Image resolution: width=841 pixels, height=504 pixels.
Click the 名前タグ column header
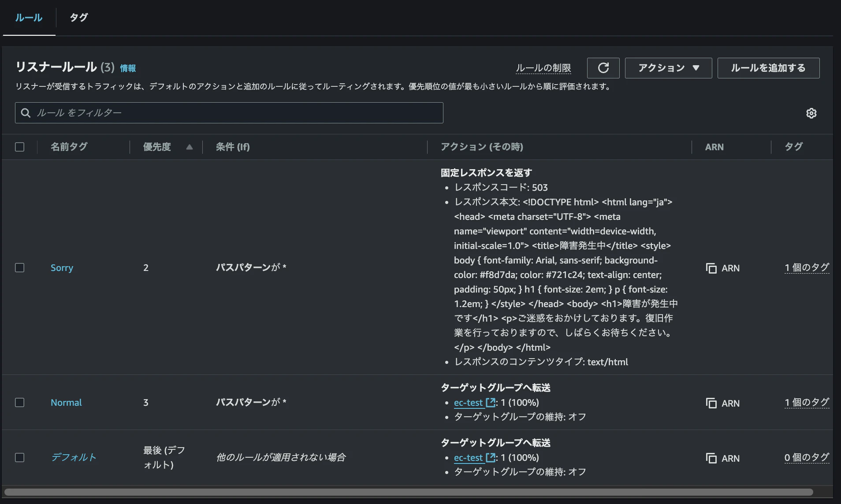(x=69, y=147)
